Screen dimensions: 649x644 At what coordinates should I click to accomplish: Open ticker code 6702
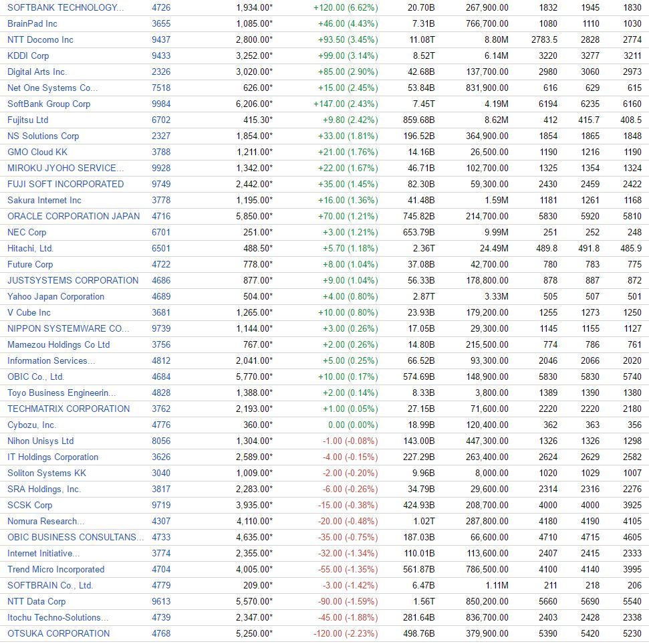click(x=161, y=120)
